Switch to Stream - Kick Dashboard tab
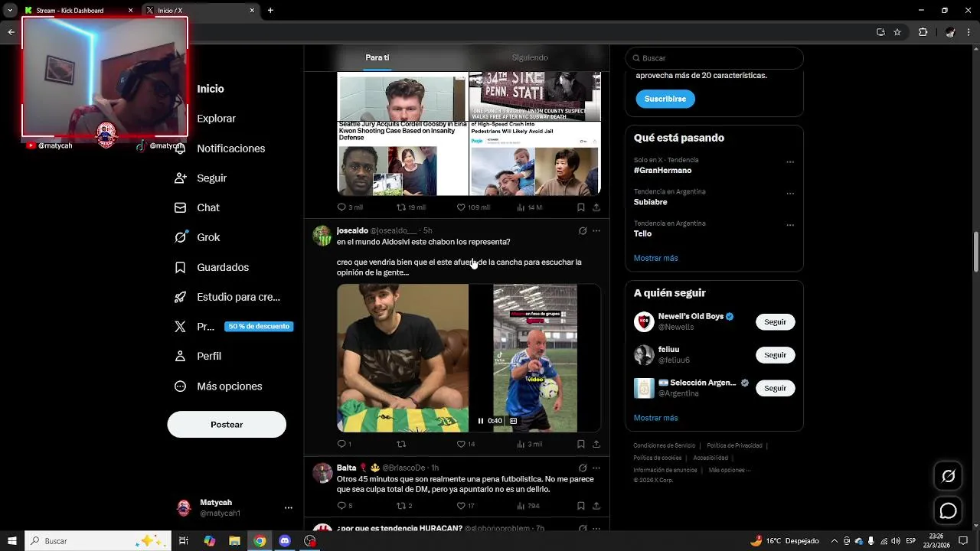980x551 pixels. coord(78,11)
